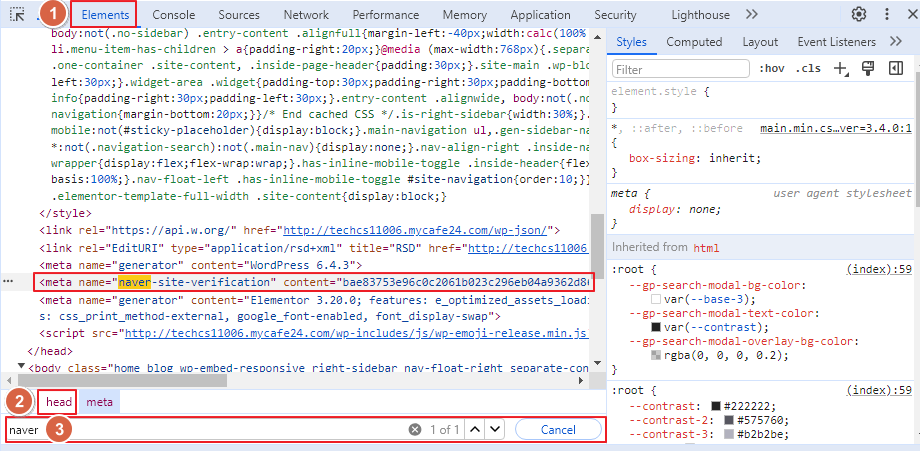
Task: Open the Security tab
Action: [615, 15]
